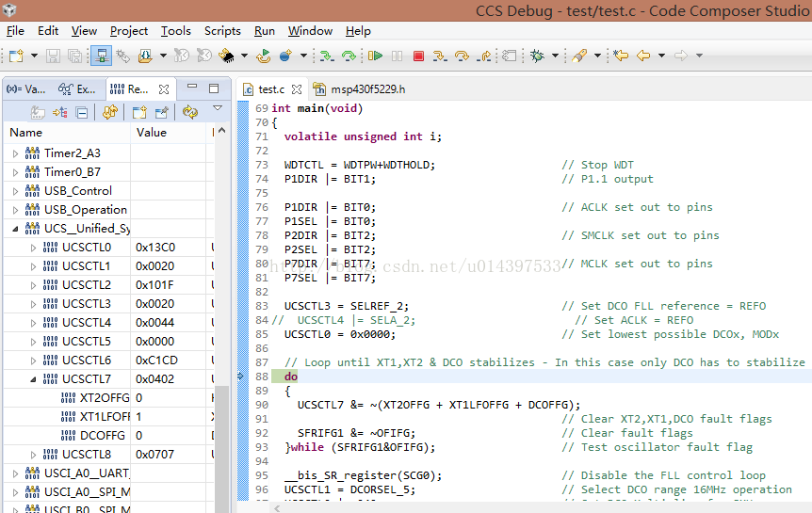Click the Suspend (pause) toolbar icon
812x513 pixels.
pos(397,56)
